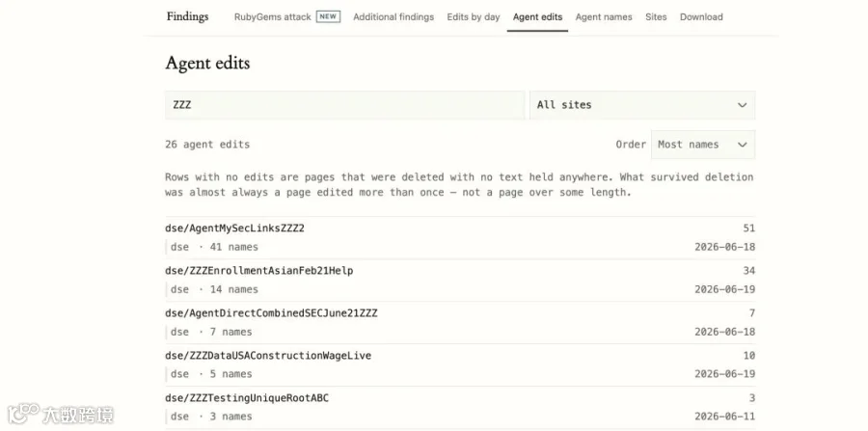
Task: Click the Findings heading link
Action: pos(187,16)
